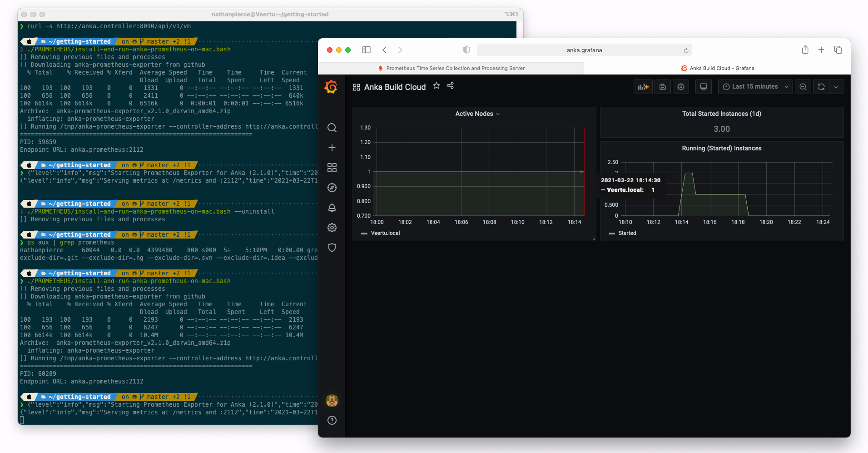Click the underlined 'prometheus' in grep command

96,243
